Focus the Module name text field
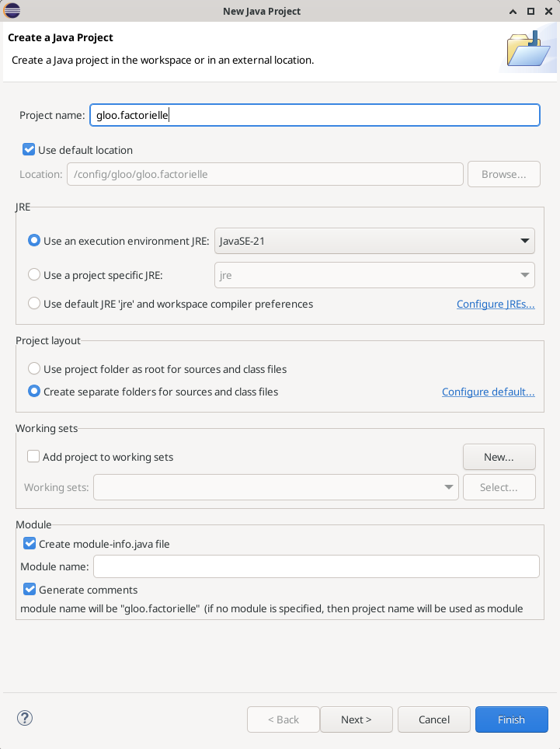Image resolution: width=560 pixels, height=749 pixels. tap(316, 566)
